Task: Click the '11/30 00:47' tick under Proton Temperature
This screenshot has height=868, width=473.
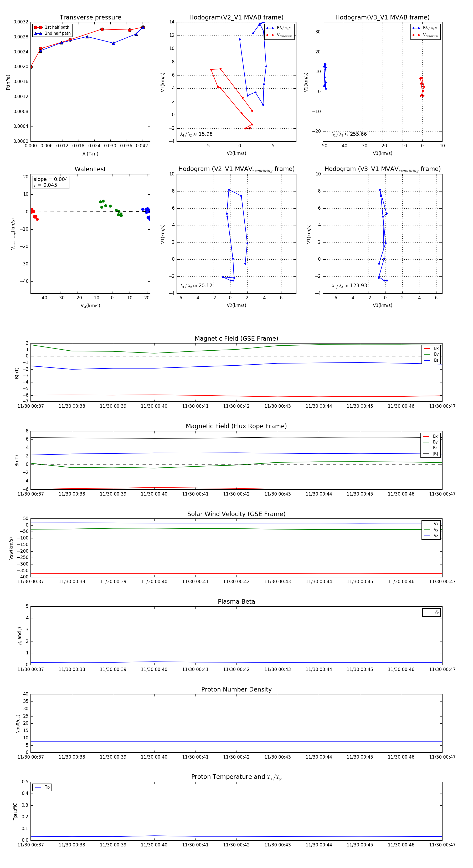Action: 442,845
